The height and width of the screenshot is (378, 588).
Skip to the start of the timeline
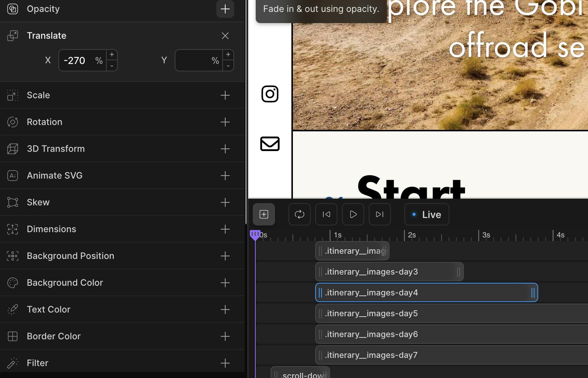click(326, 214)
